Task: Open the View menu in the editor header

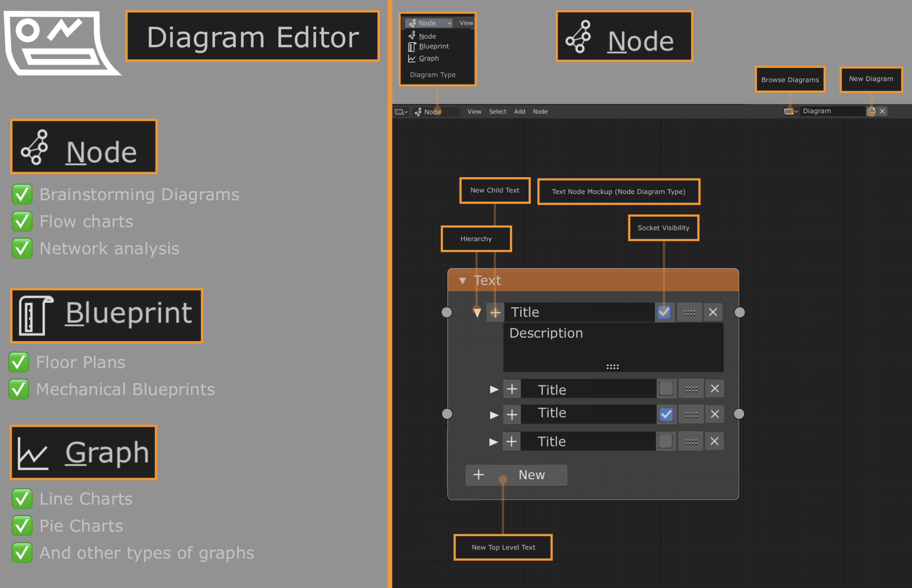Action: click(x=474, y=112)
